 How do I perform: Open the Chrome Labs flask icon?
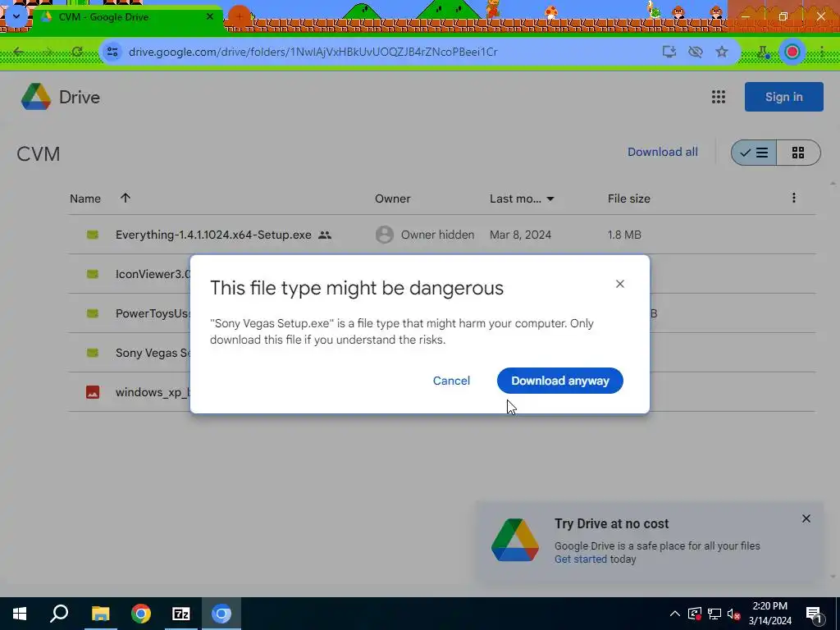[763, 52]
